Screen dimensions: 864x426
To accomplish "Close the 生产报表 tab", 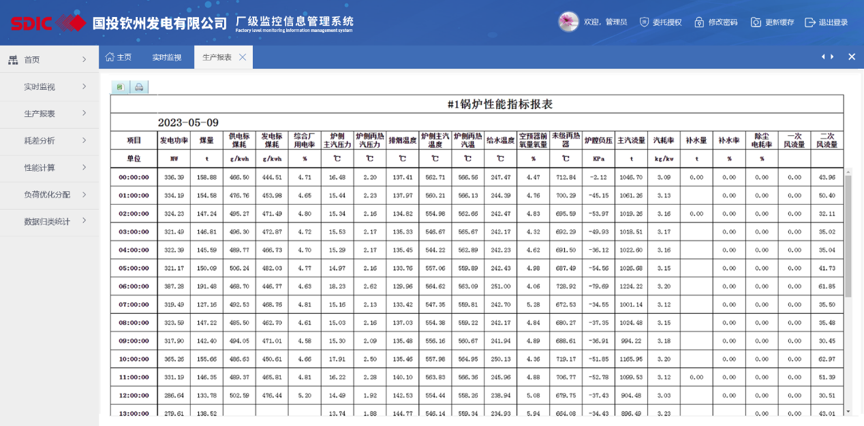I will click(242, 57).
